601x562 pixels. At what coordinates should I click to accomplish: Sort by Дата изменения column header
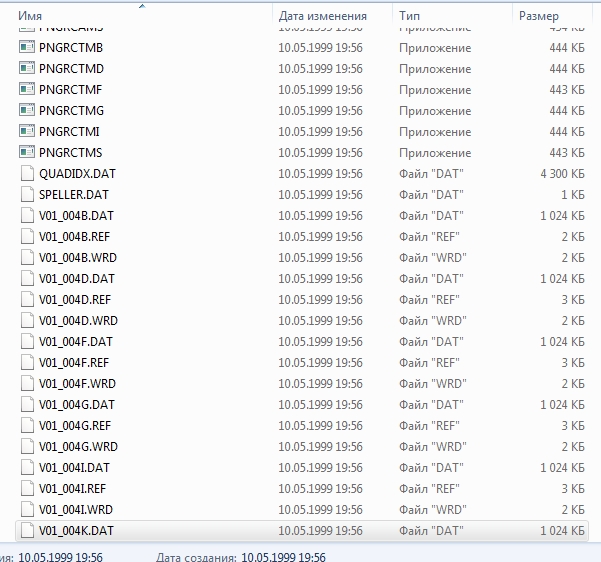tap(322, 16)
